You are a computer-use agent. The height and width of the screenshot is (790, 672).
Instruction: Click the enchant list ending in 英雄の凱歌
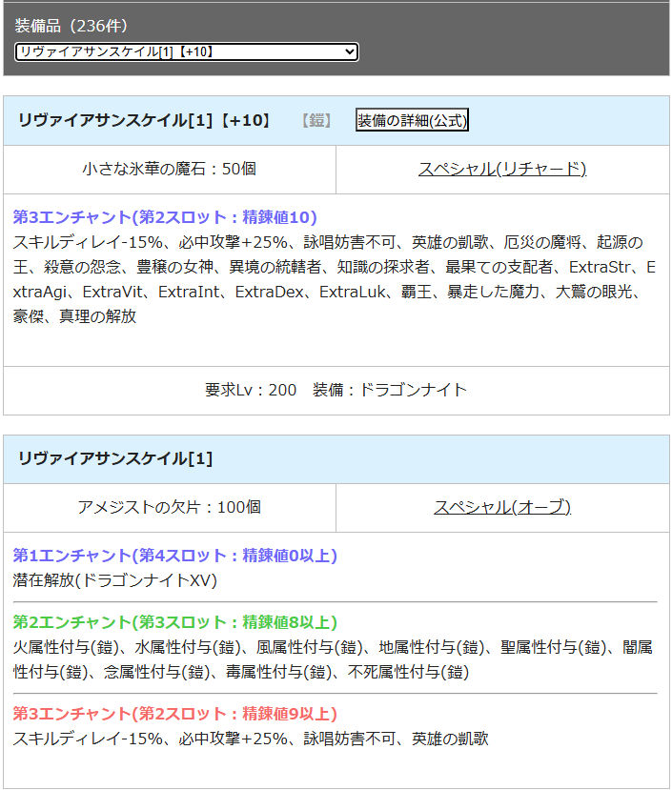(251, 739)
